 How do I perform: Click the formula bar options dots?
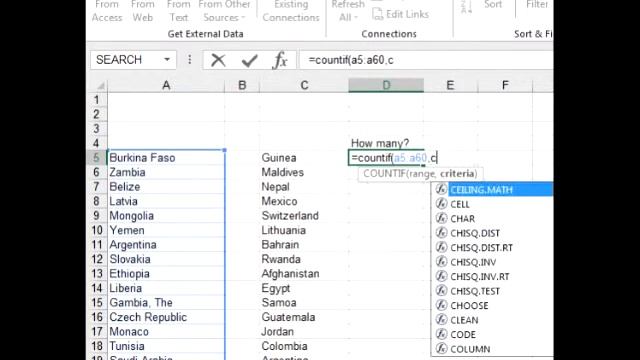[189, 60]
